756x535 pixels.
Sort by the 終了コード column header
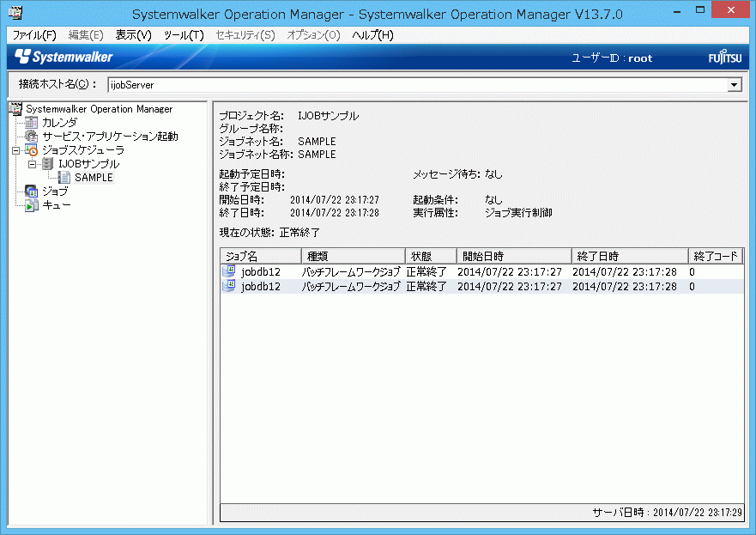point(716,256)
